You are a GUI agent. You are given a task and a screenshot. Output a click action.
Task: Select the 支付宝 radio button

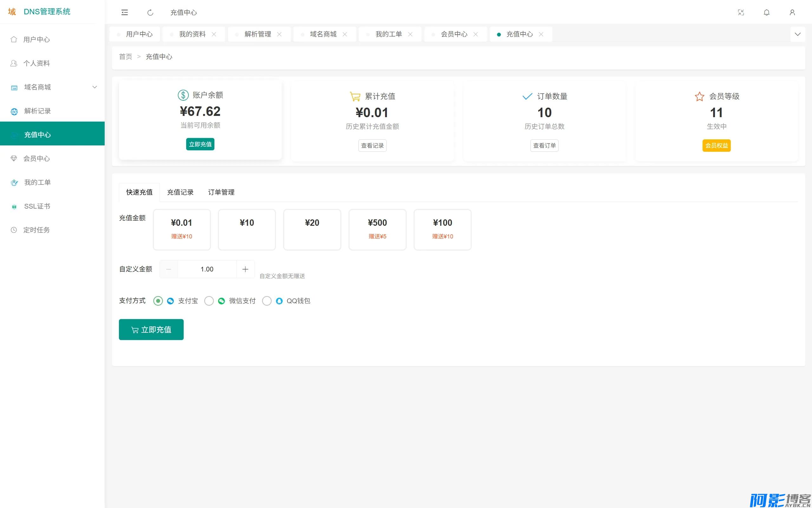click(x=158, y=301)
